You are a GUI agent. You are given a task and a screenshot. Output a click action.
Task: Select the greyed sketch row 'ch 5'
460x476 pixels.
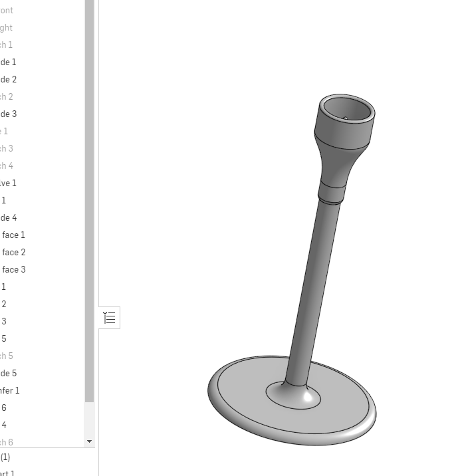pyautogui.click(x=42, y=356)
